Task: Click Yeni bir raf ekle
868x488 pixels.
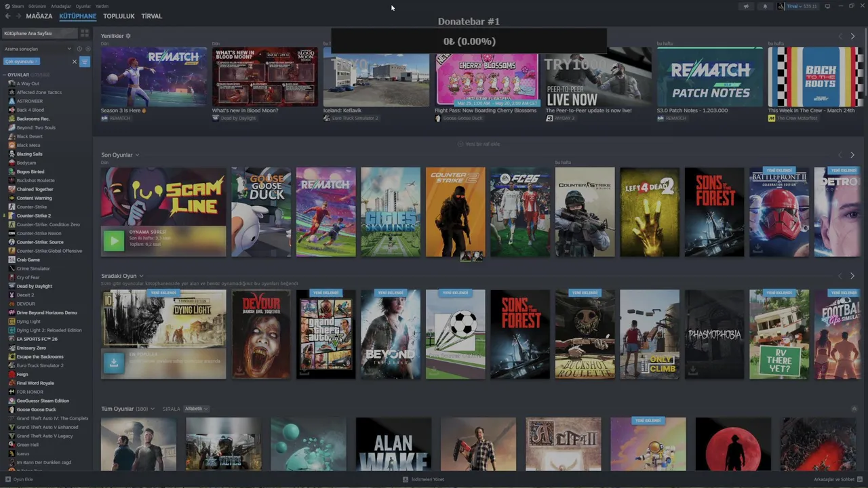Action: (479, 144)
